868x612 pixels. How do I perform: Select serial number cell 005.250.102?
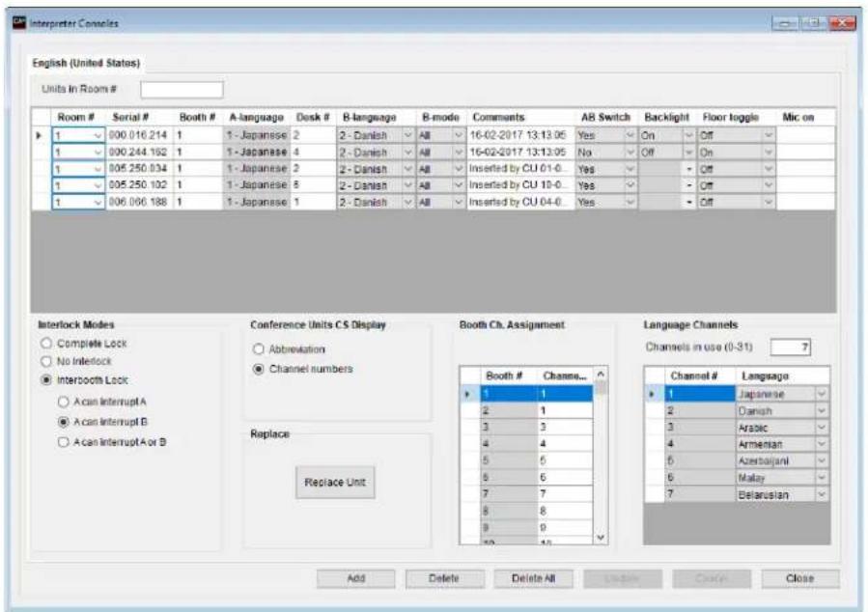pos(139,185)
